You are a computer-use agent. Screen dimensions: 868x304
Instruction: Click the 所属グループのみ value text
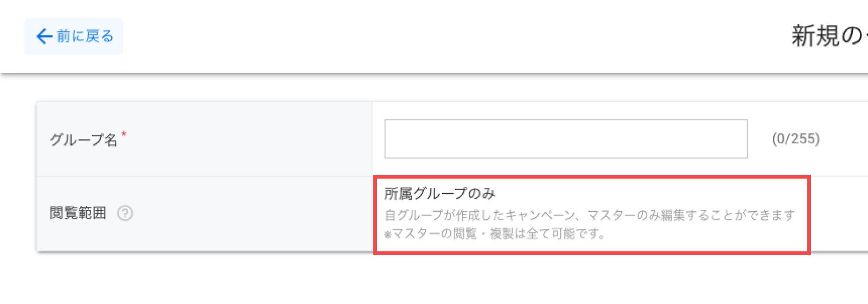click(x=440, y=193)
